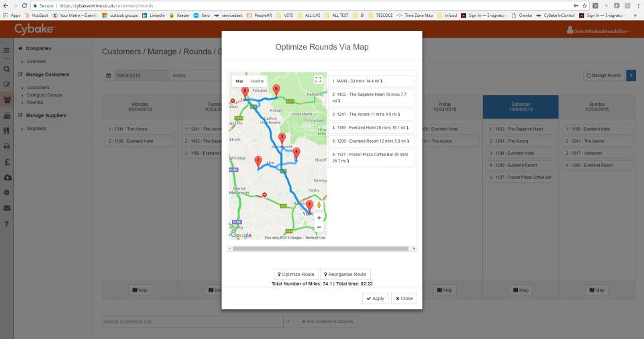Go back with the browser back arrow

point(6,6)
